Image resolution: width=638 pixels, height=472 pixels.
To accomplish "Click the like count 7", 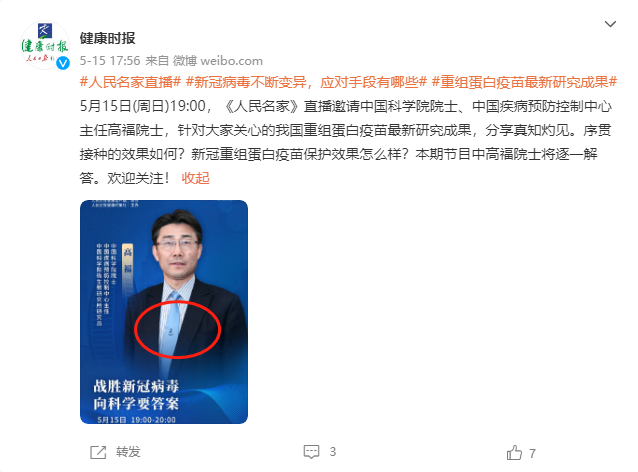I will coord(532,453).
